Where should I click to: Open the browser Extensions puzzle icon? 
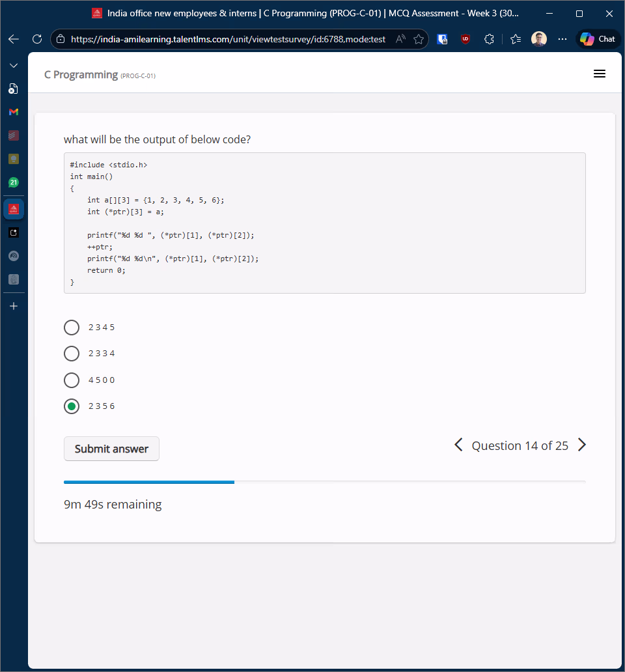click(489, 39)
